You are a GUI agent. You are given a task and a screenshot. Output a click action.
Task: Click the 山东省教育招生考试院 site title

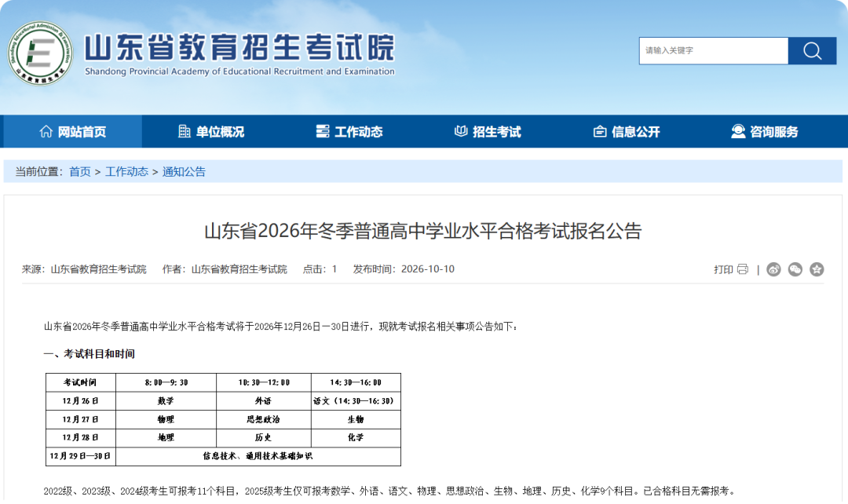tap(240, 48)
